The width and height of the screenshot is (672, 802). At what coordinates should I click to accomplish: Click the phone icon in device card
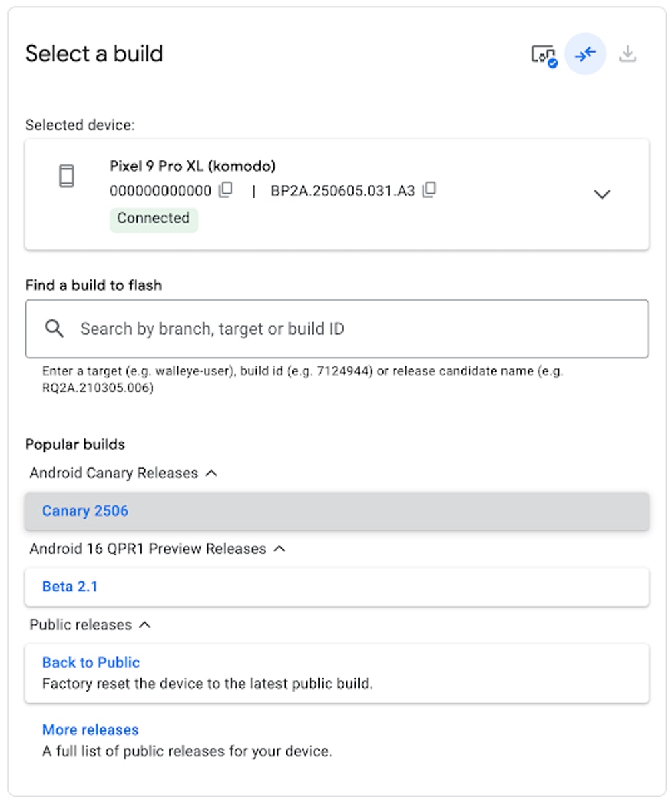(x=66, y=176)
